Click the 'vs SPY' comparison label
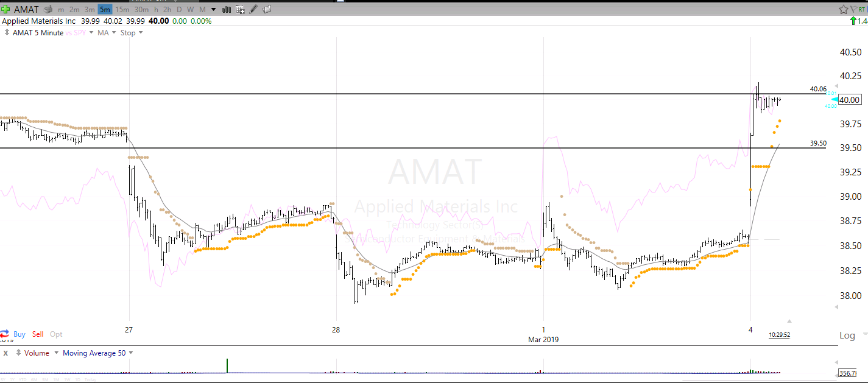868x383 pixels. [76, 33]
